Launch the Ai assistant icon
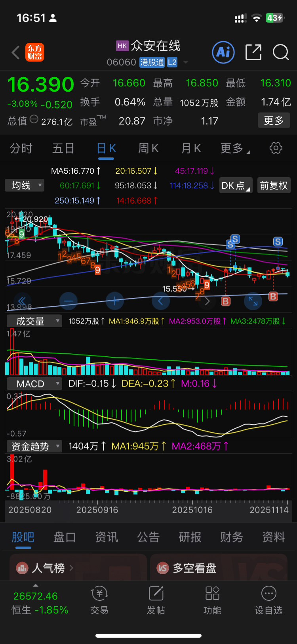Image resolution: width=297 pixels, height=644 pixels. pos(223,52)
